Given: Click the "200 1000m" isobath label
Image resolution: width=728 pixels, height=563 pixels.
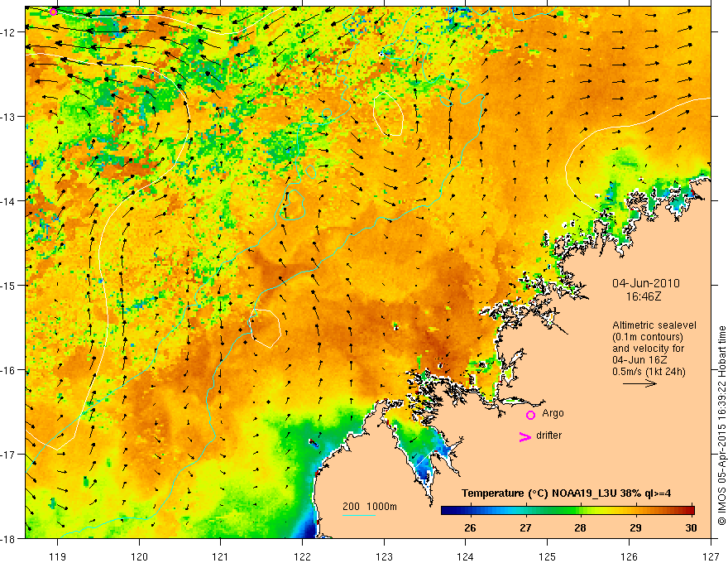Looking at the screenshot, I should 370,507.
